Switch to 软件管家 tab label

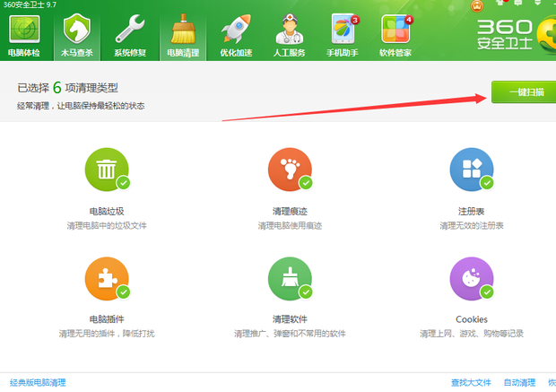pos(395,53)
